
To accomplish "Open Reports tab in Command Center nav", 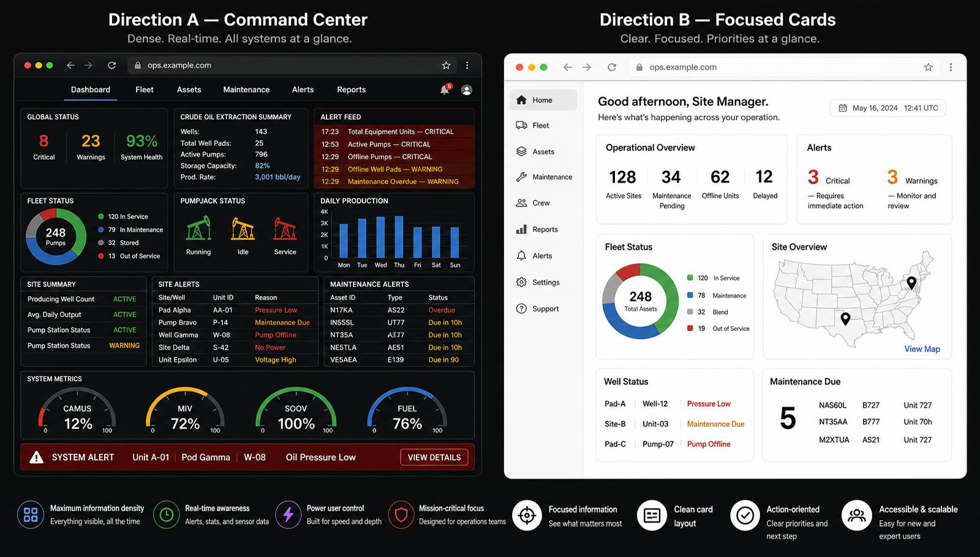I will pos(352,89).
